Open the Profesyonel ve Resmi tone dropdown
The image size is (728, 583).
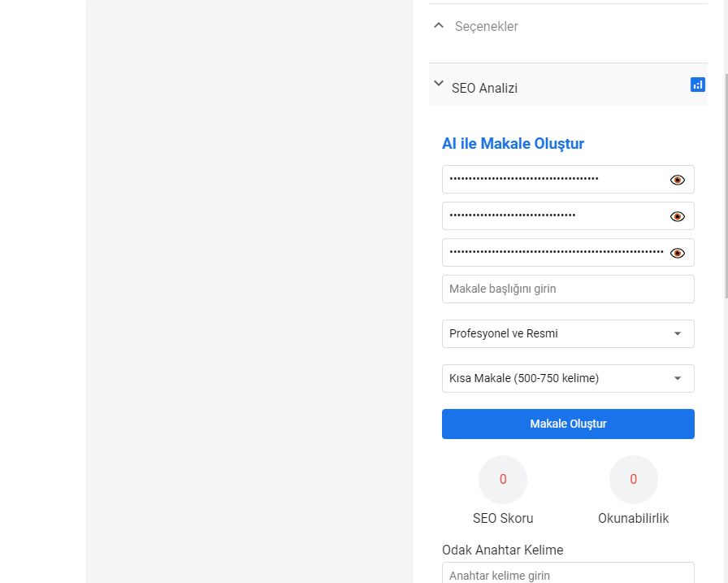tap(568, 333)
